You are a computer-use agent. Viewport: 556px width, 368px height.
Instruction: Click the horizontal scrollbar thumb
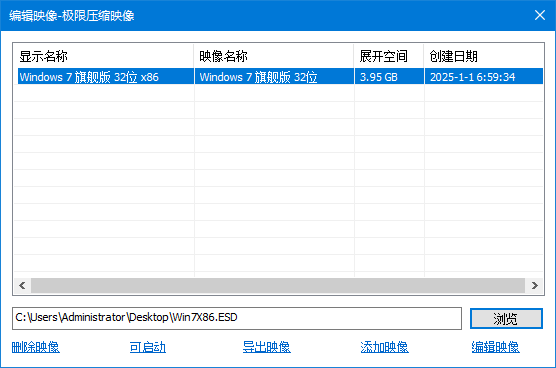click(x=278, y=285)
